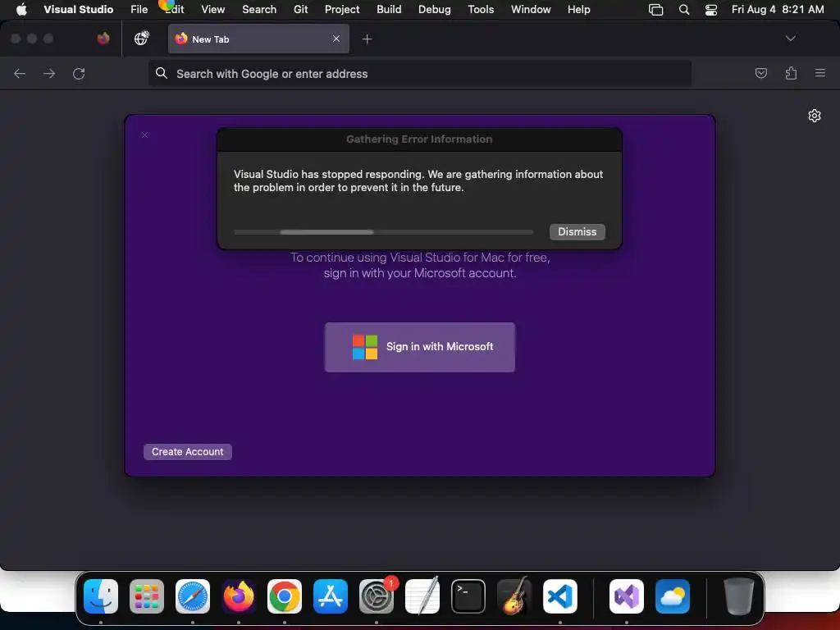Screen dimensions: 840x630
Task: Reload the current page
Action: (79, 73)
